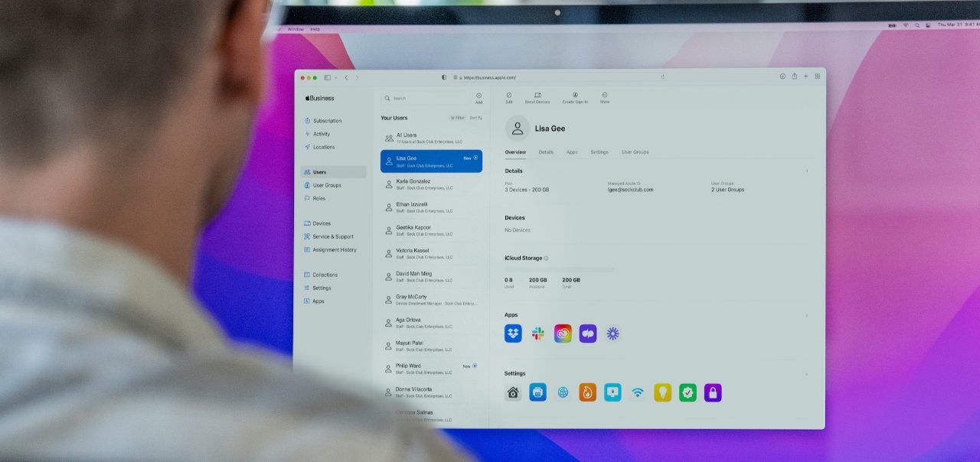Viewport: 980px width, 462px height.
Task: Click the green checkmark badge settings icon
Action: tap(688, 393)
